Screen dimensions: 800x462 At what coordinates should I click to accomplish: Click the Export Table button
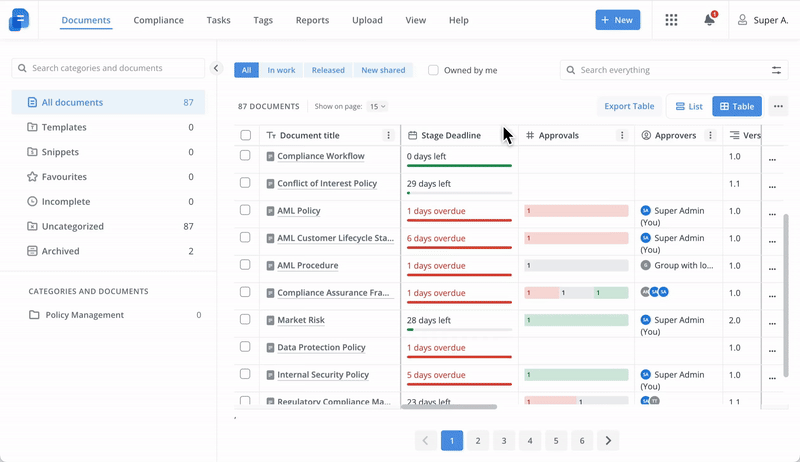pos(629,106)
